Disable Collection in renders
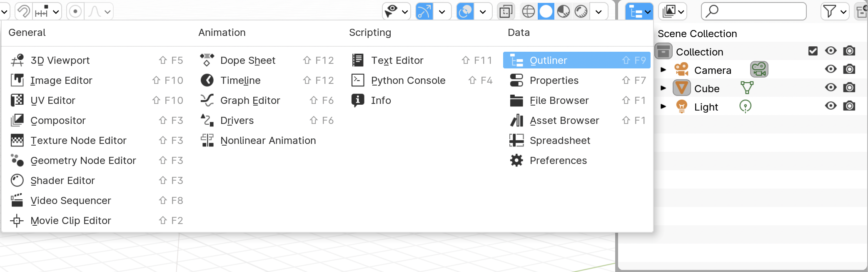Image resolution: width=868 pixels, height=272 pixels. pyautogui.click(x=849, y=51)
